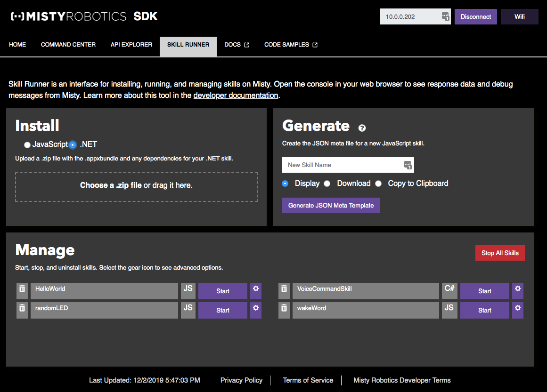Click the keyboard icon in the IP field
547x392 pixels.
tap(445, 16)
